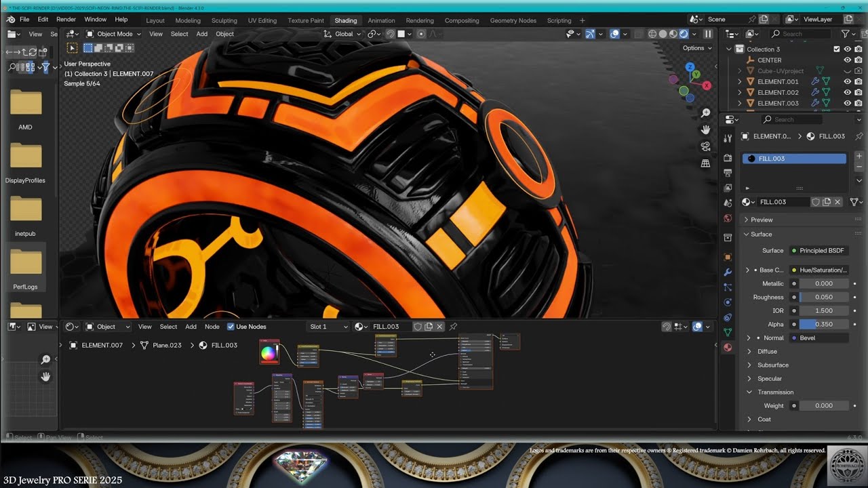This screenshot has width=868, height=488.
Task: Expand ELEMENT.001 in outliner
Action: pyautogui.click(x=740, y=81)
